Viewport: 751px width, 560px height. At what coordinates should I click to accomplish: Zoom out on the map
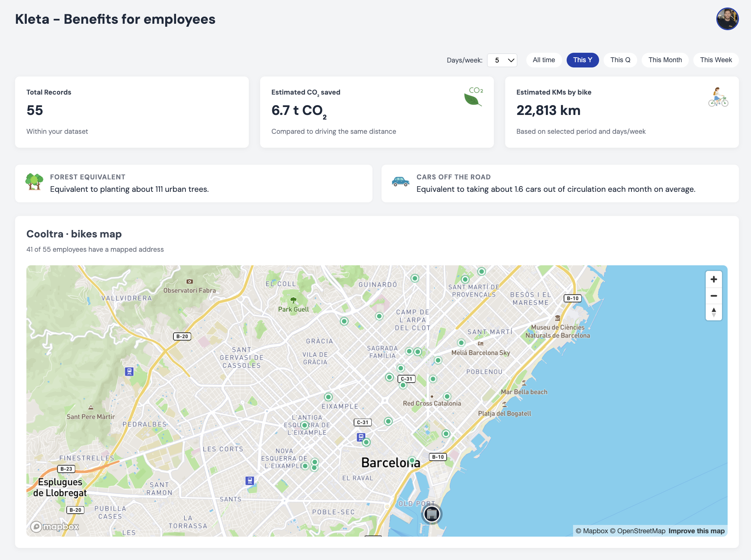714,296
